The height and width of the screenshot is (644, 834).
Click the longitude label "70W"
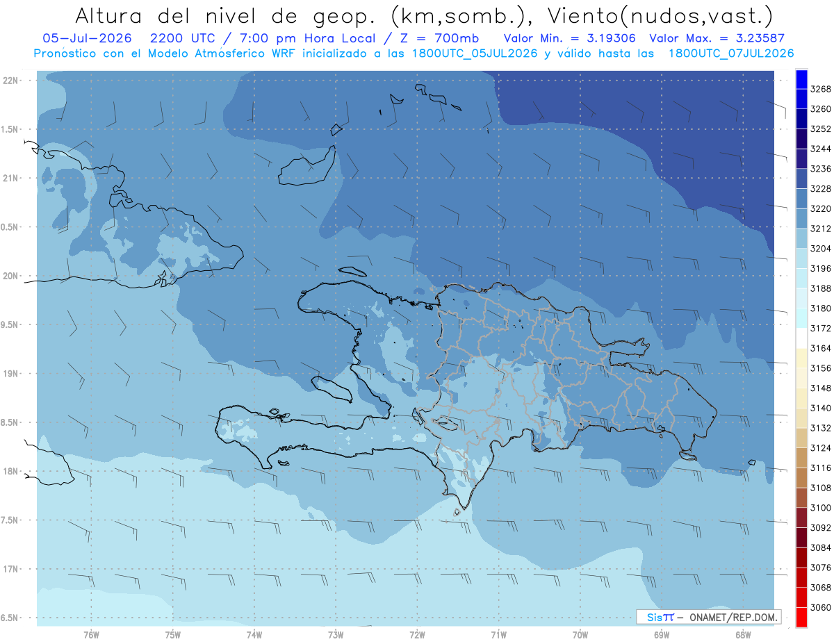(x=580, y=634)
